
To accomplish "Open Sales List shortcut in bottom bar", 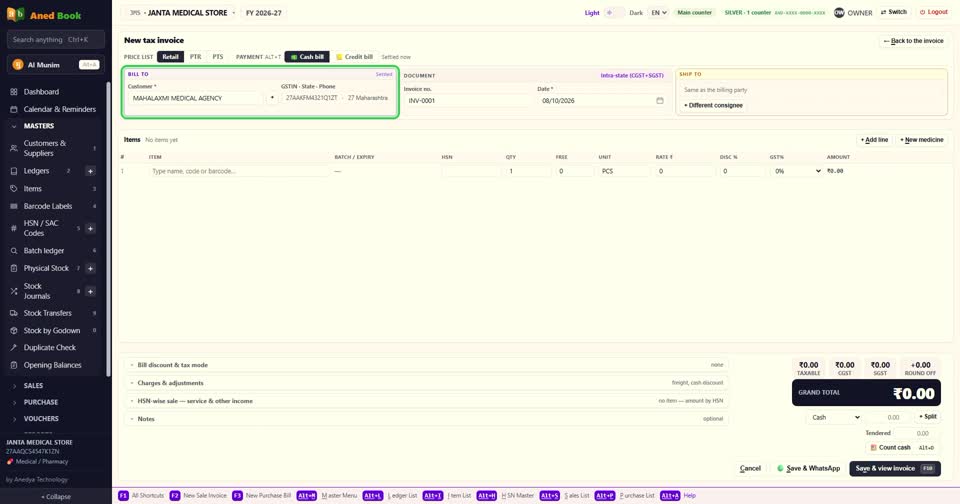I will click(x=564, y=495).
